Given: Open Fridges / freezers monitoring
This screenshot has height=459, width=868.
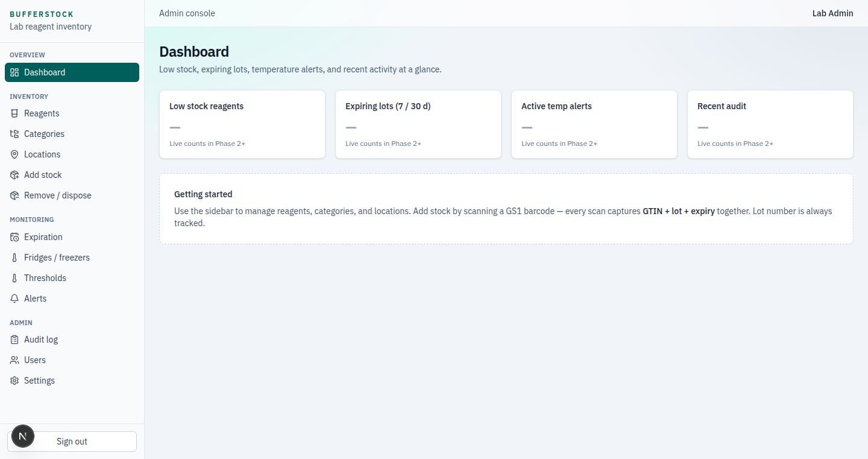Looking at the screenshot, I should 72,258.
